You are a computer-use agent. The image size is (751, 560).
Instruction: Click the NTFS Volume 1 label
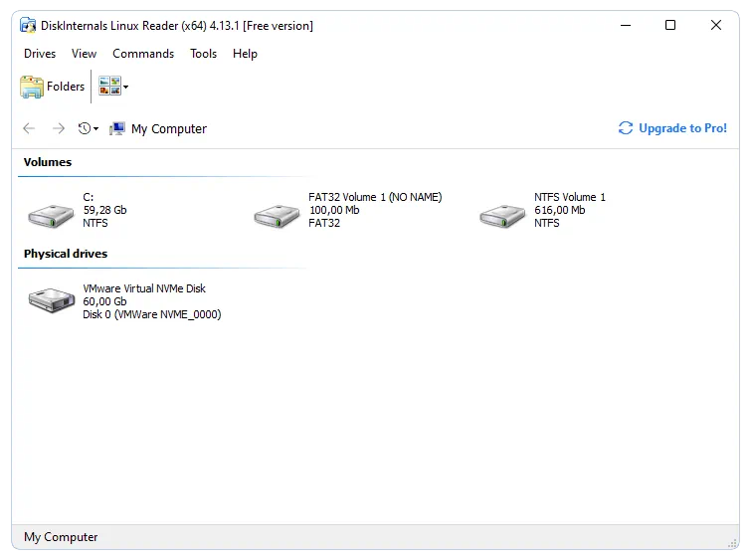pos(570,197)
